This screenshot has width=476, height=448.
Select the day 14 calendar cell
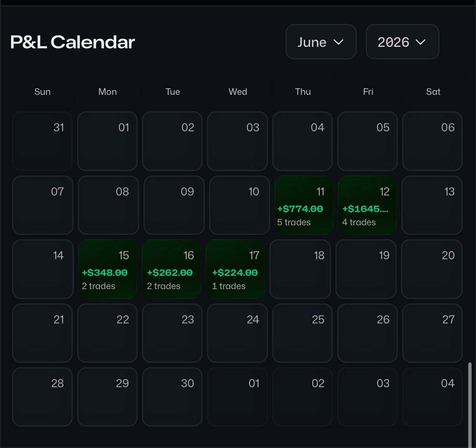(43, 269)
